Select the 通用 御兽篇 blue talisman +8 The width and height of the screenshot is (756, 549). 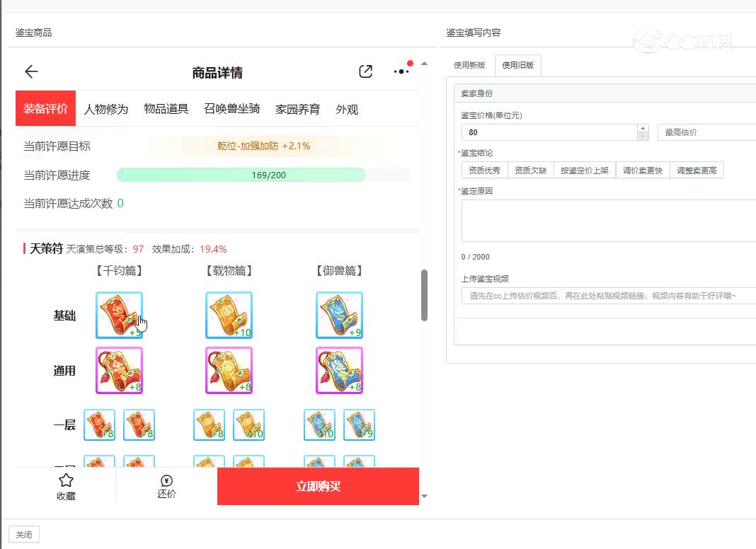coord(340,370)
